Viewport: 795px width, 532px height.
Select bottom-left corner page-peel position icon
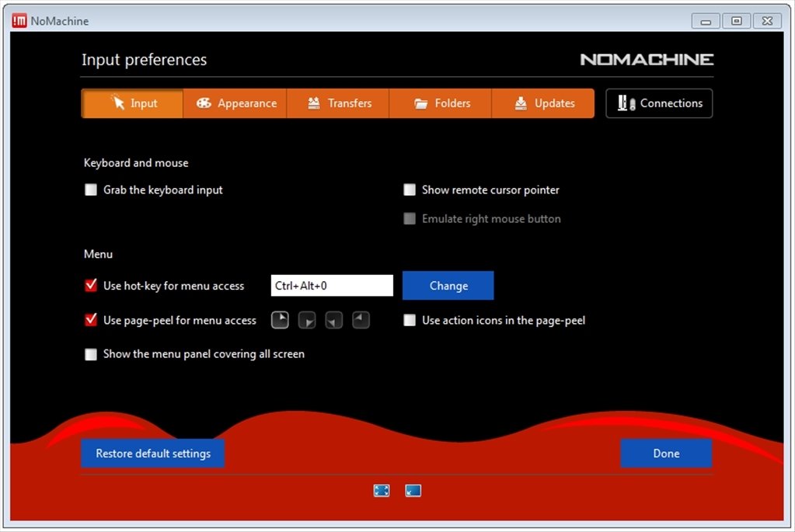tap(333, 320)
